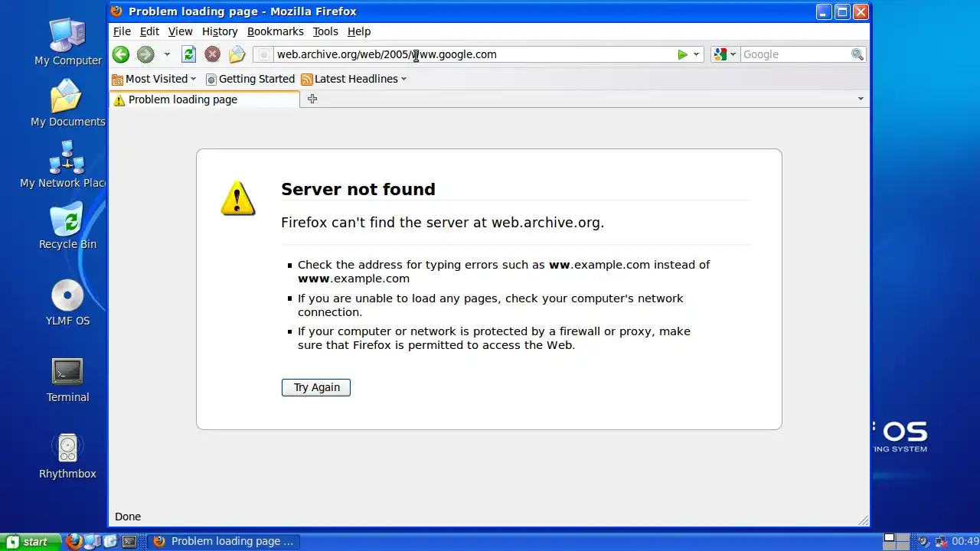Click the window resize grip in status bar
This screenshot has height=551, width=980.
pyautogui.click(x=864, y=520)
